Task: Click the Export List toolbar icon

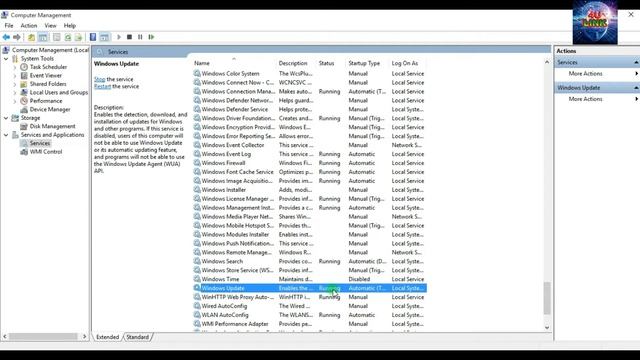Action: [x=78, y=37]
